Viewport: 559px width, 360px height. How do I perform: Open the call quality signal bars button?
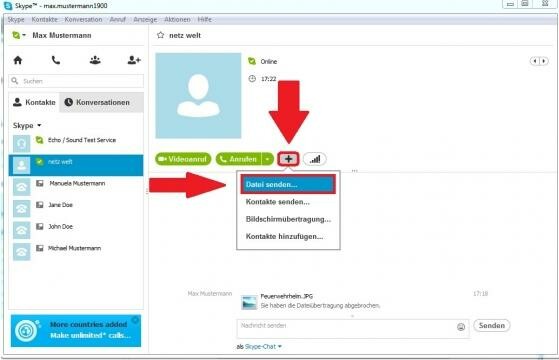pyautogui.click(x=314, y=159)
